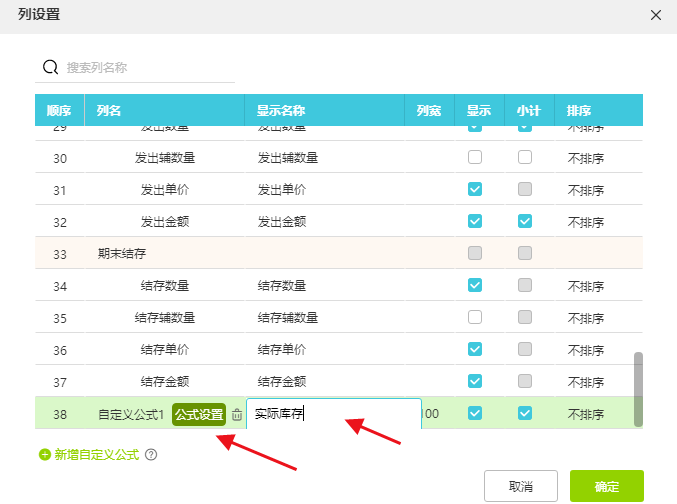
Task: Focus the 搜索列名称 search field
Action: pyautogui.click(x=148, y=68)
